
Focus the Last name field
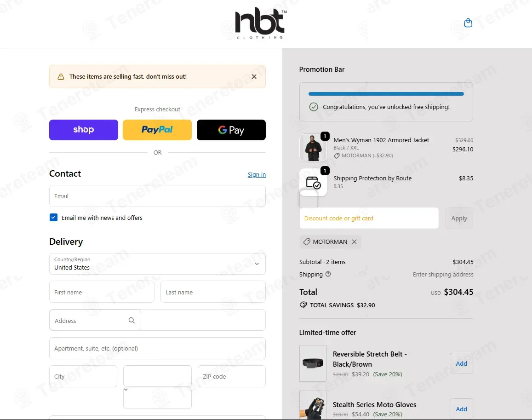(213, 292)
